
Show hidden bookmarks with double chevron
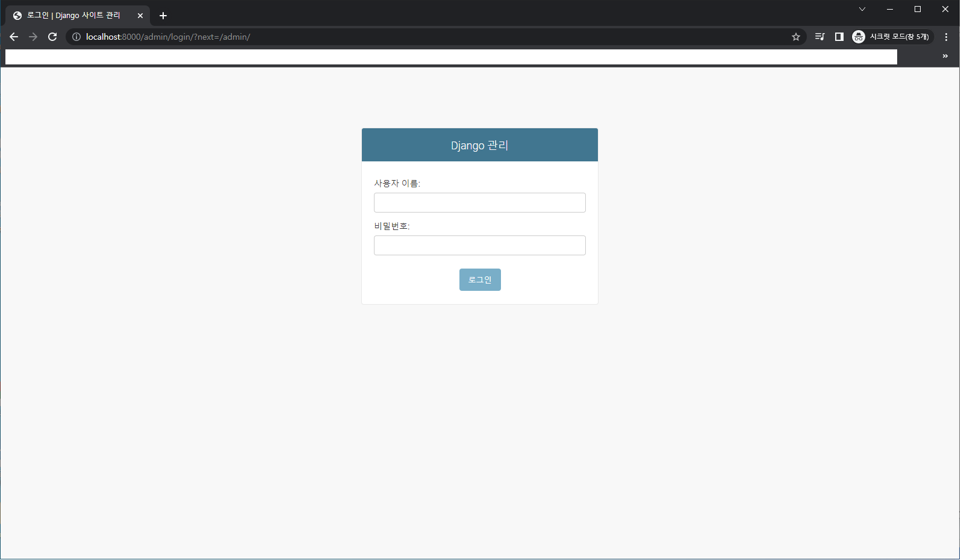point(945,56)
